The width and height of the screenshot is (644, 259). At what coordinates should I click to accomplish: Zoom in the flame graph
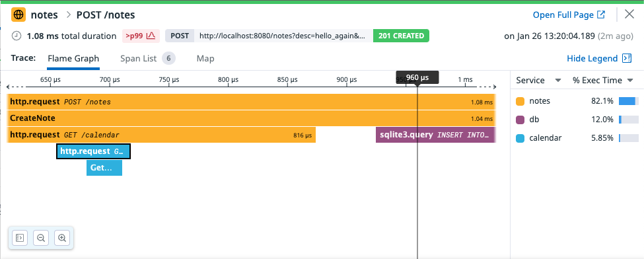(62, 238)
